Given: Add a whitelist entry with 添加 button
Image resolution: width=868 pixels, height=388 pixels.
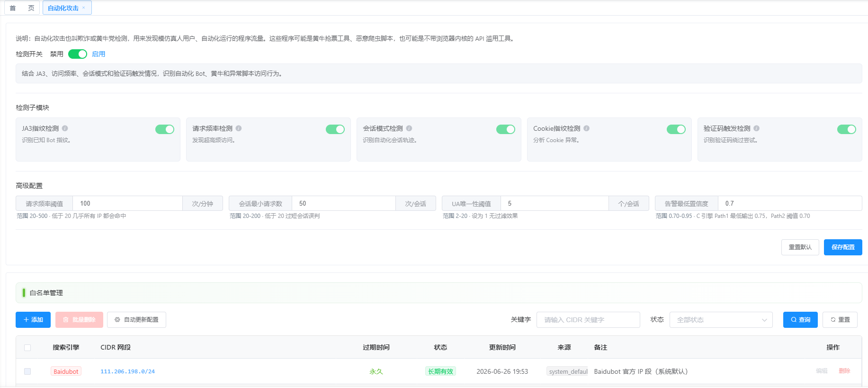Looking at the screenshot, I should tap(33, 320).
